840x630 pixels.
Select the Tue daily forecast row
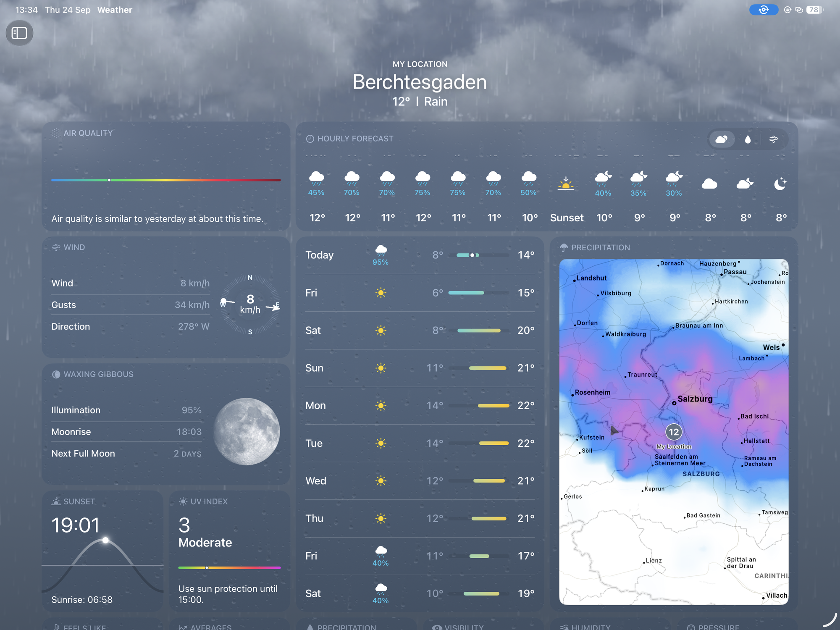click(x=420, y=443)
